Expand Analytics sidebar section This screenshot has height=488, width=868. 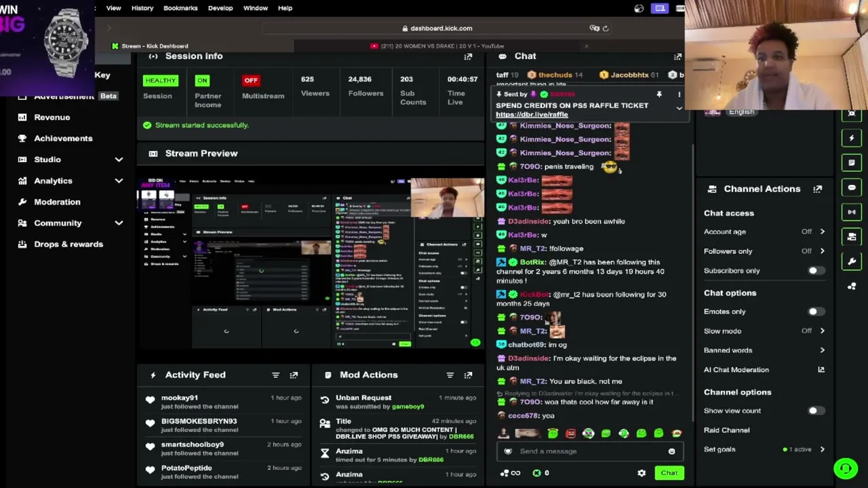[119, 181]
